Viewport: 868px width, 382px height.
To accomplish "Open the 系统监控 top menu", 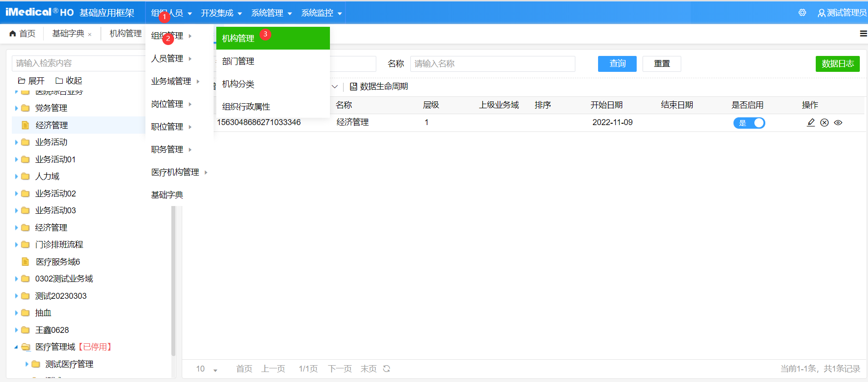I will [321, 13].
